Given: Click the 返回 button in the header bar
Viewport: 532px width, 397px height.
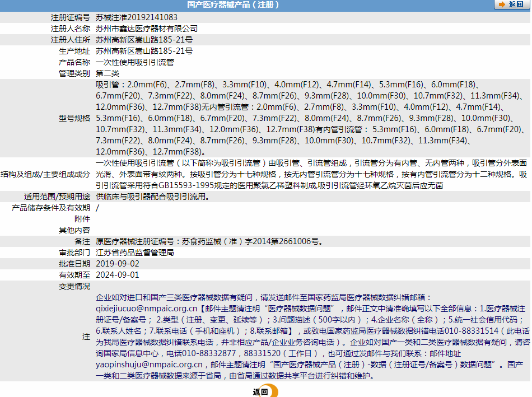Looking at the screenshot, I should pyautogui.click(x=512, y=4).
